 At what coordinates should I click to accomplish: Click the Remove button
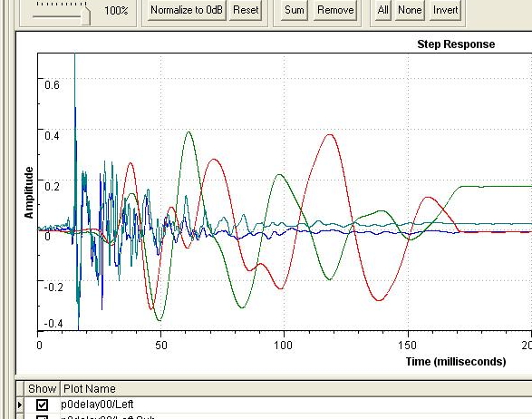pos(335,10)
